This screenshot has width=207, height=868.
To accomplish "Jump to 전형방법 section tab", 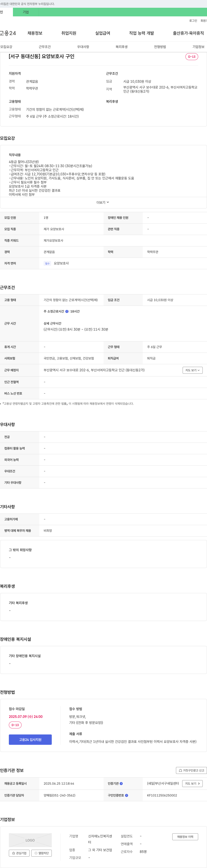I will (x=160, y=47).
